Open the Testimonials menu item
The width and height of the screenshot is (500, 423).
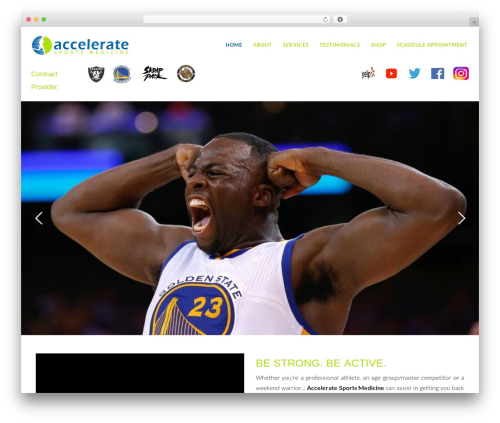pos(340,45)
